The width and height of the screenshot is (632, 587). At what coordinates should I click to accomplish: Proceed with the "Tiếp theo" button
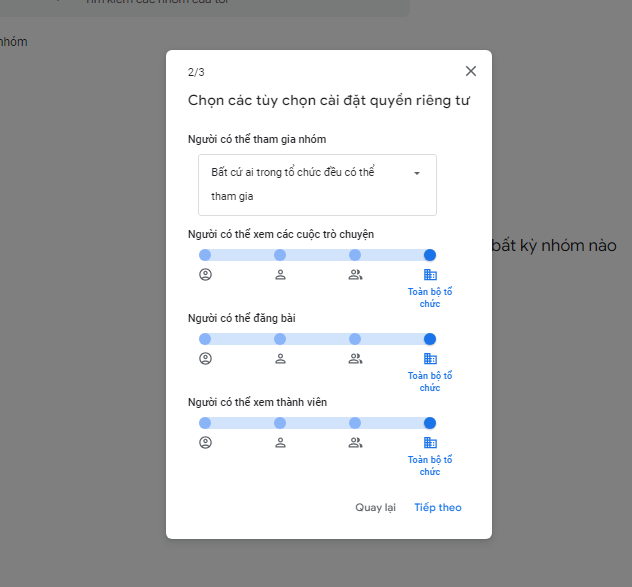pyautogui.click(x=438, y=507)
